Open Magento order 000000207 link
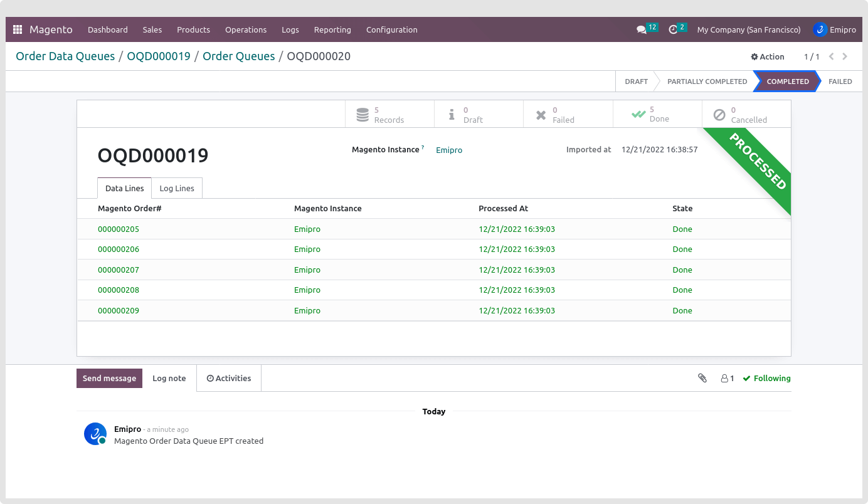Viewport: 868px width, 504px height. tap(119, 270)
